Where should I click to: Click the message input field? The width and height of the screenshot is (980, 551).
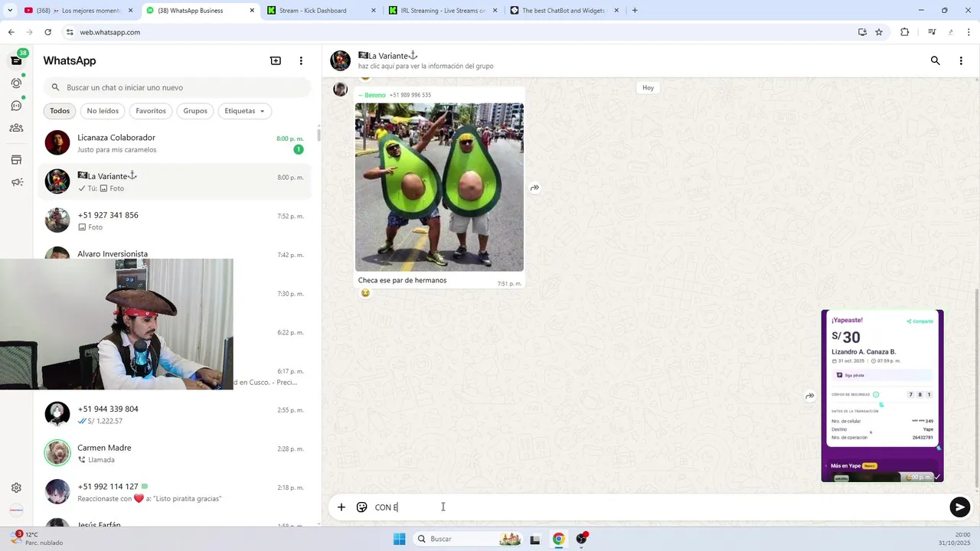click(658, 507)
